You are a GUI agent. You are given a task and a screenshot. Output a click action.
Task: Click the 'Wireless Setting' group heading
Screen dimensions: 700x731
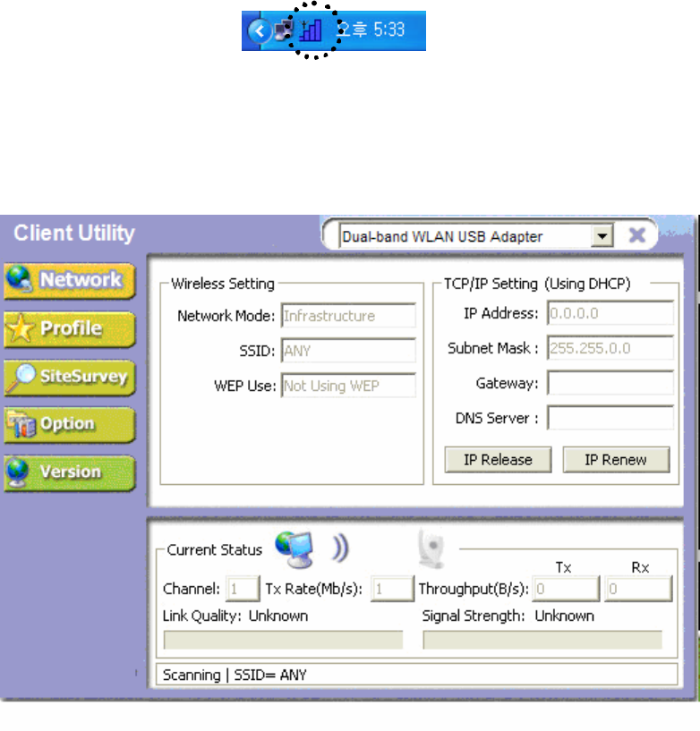(223, 284)
